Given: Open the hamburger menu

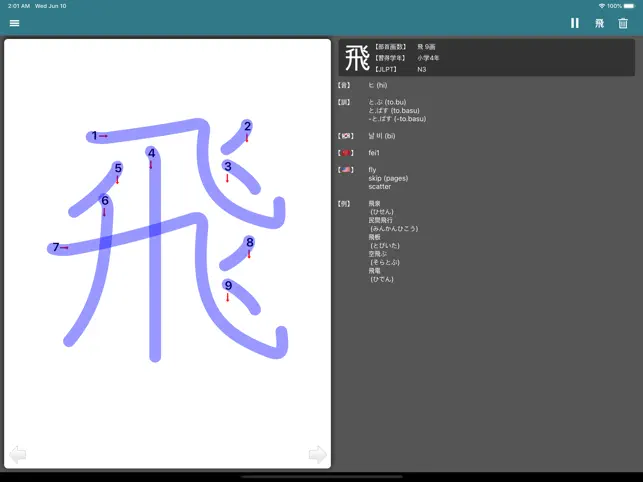Looking at the screenshot, I should pos(14,23).
